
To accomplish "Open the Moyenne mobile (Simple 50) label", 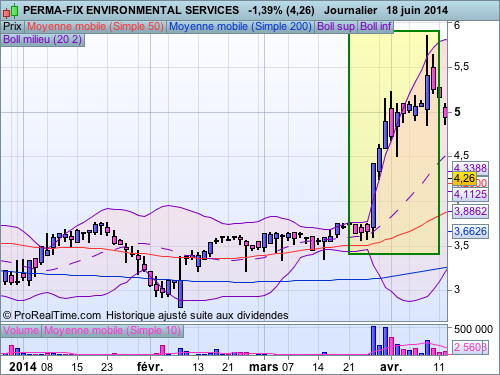I will (95, 26).
